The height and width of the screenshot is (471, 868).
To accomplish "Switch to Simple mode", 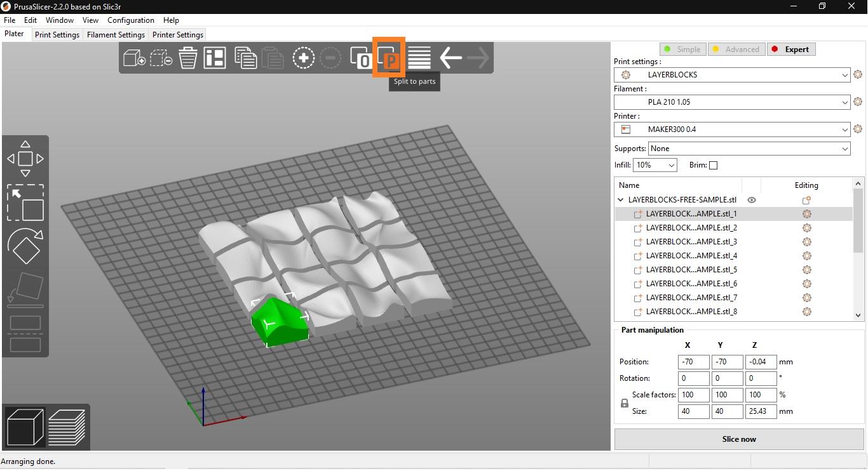I will click(x=682, y=50).
